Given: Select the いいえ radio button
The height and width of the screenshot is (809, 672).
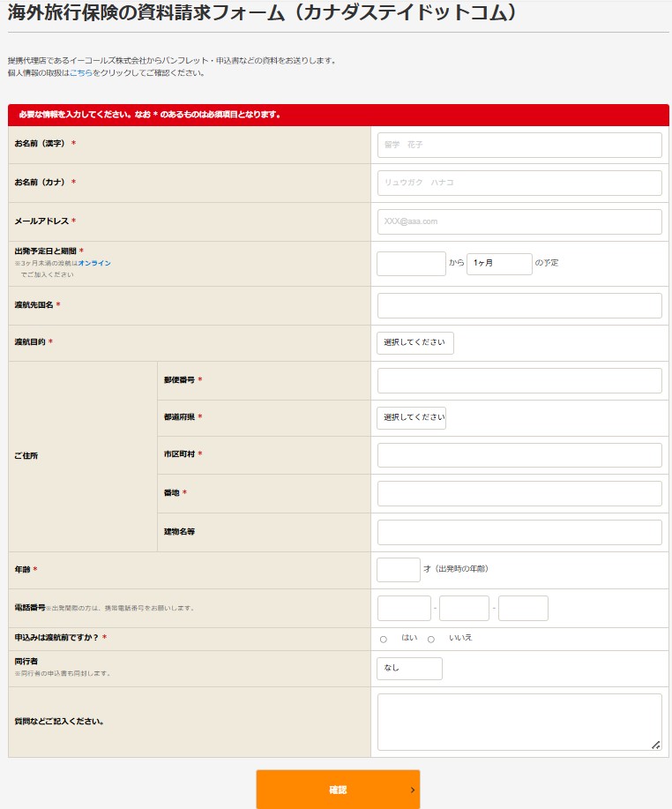Looking at the screenshot, I should (431, 640).
